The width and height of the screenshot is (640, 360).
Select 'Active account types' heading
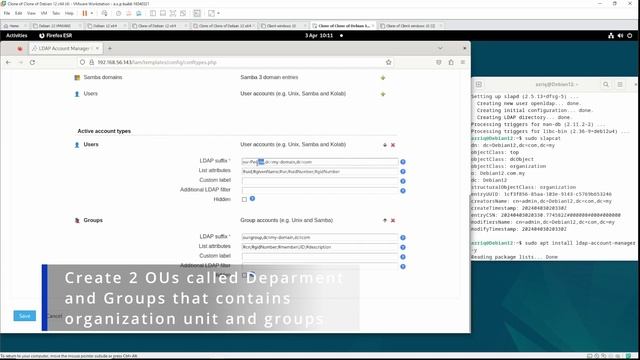[104, 131]
